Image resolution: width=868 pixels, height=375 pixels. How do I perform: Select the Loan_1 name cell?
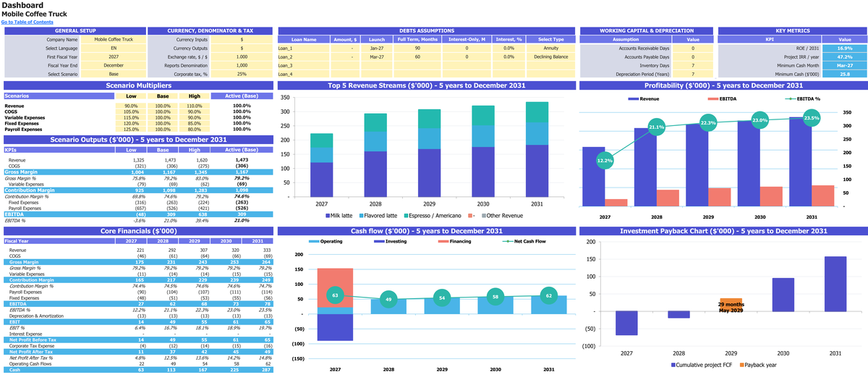[x=304, y=48]
